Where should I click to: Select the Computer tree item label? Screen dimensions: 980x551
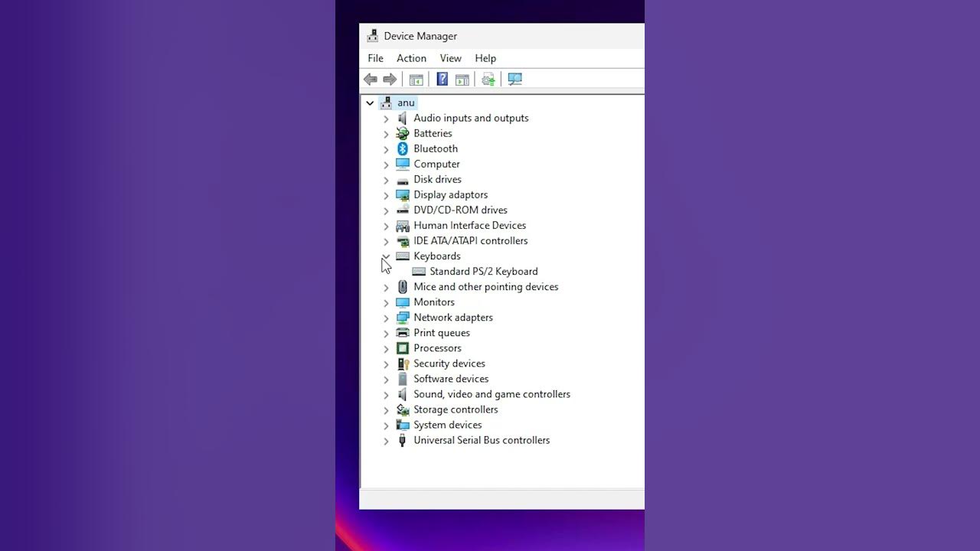point(436,164)
